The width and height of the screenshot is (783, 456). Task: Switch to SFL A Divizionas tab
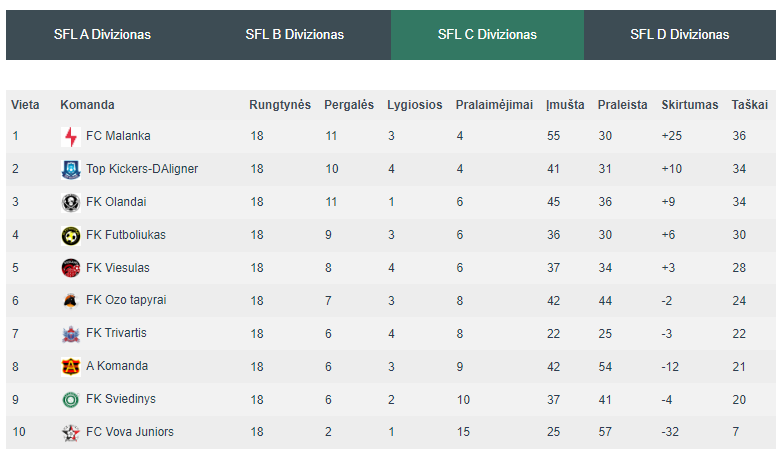coord(102,34)
